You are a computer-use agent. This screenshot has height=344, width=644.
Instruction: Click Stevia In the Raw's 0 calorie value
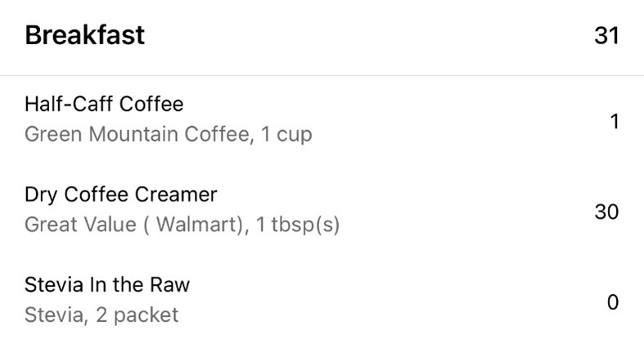613,302
